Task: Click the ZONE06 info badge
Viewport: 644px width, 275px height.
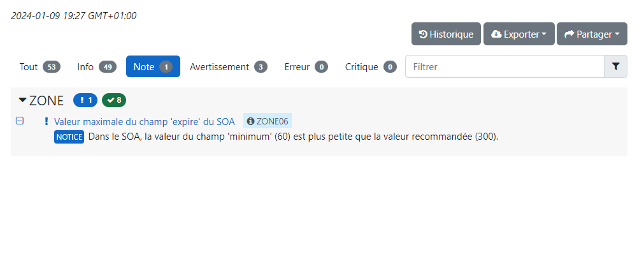Action: pyautogui.click(x=268, y=121)
